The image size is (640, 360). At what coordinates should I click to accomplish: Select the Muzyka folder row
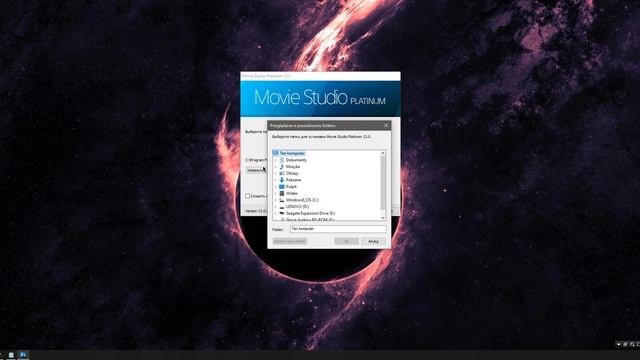(293, 167)
